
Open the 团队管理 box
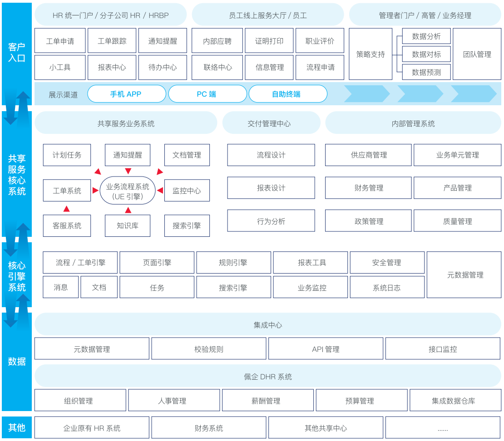point(477,54)
